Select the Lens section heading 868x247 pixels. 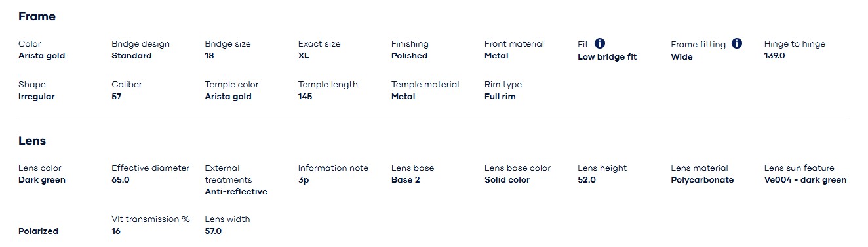coord(32,141)
